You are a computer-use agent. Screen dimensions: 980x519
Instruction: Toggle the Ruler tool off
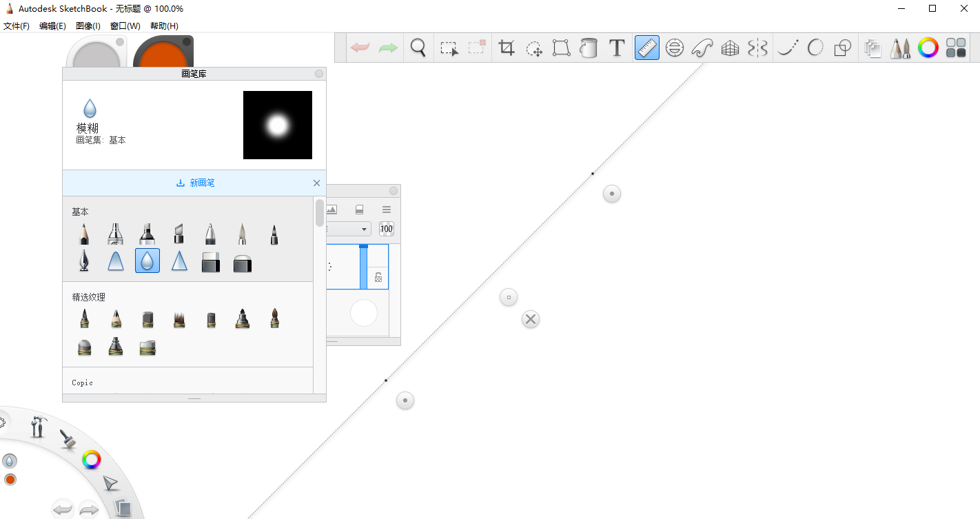646,48
